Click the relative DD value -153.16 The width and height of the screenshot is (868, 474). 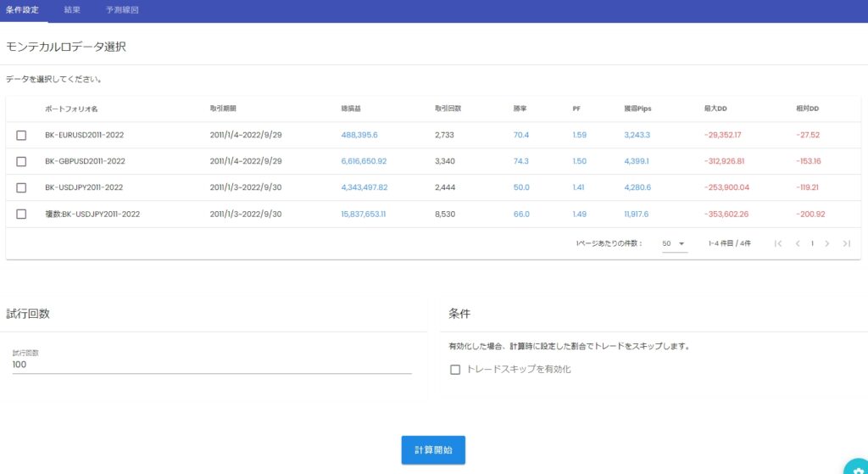click(808, 162)
